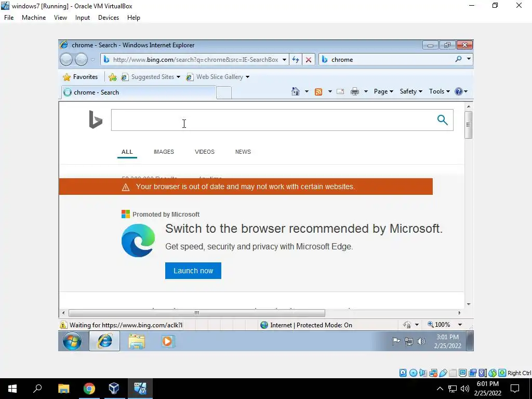
Task: Click the Add to Favorites Bar star icon
Action: pyautogui.click(x=113, y=77)
